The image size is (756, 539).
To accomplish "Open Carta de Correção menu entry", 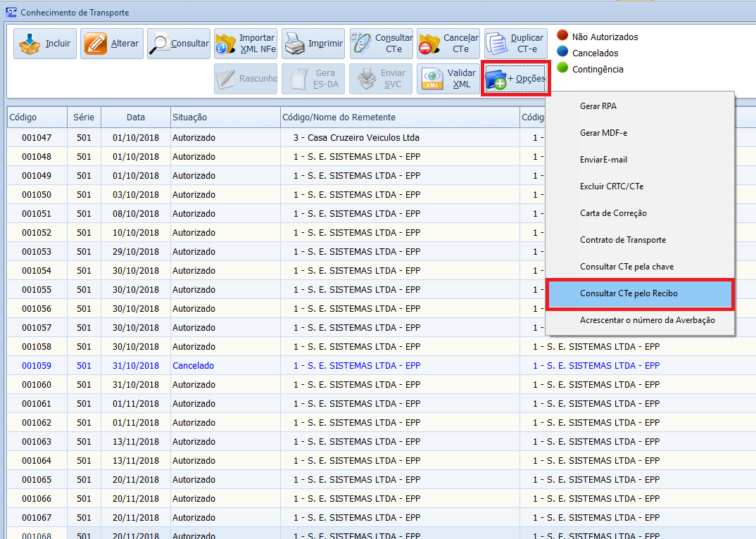I will point(612,213).
